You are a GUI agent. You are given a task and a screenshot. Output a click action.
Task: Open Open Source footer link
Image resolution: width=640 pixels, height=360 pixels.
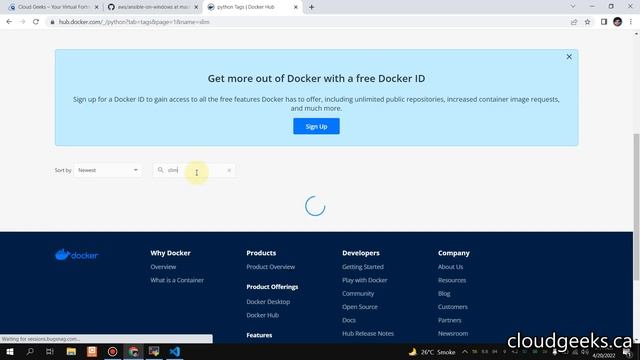360,307
